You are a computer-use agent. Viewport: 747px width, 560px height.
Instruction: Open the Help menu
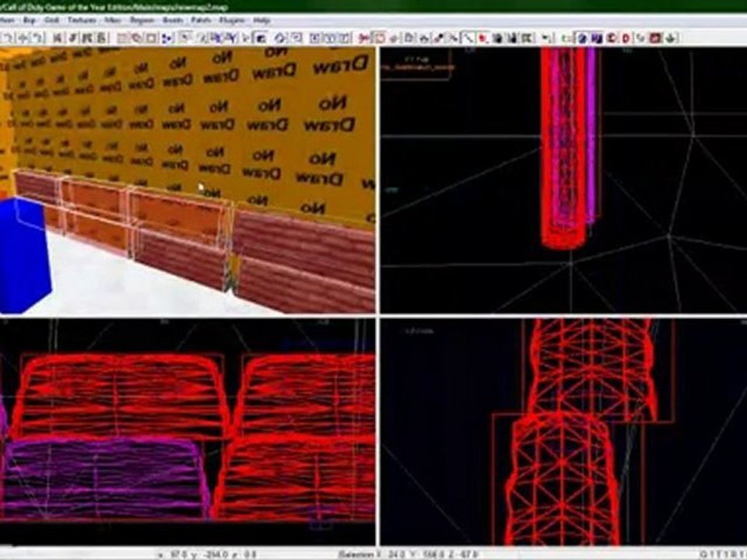pyautogui.click(x=261, y=20)
